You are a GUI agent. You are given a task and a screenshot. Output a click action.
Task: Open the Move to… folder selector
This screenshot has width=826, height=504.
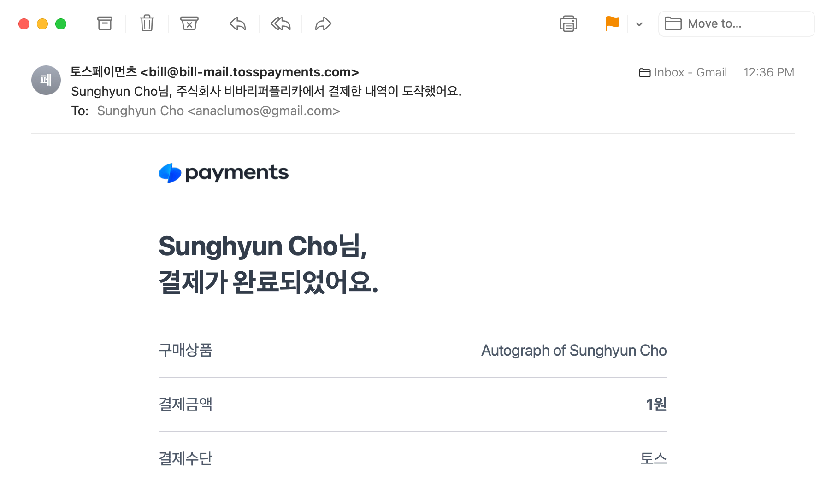[x=736, y=24]
